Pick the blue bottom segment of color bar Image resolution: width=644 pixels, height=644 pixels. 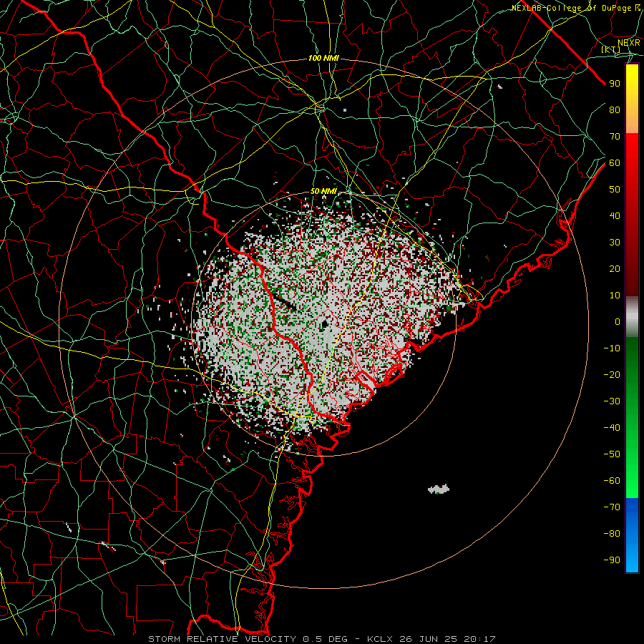(632, 535)
